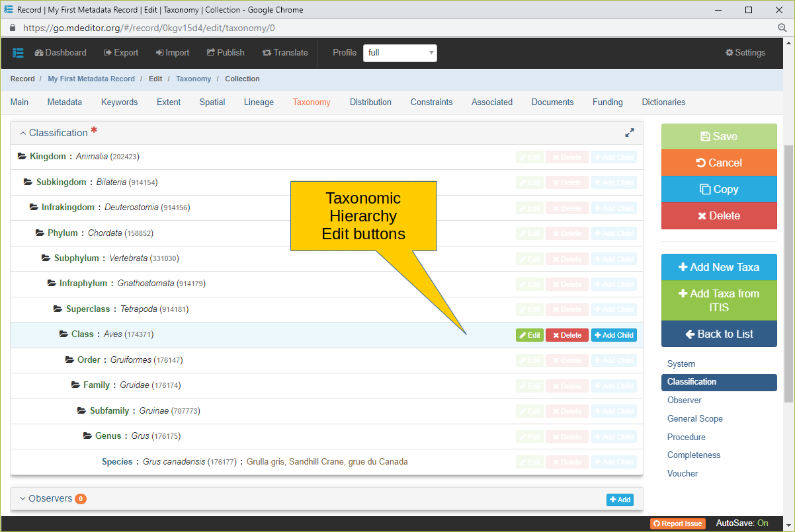This screenshot has height=532, width=795.
Task: Click Add Taxa from ITIS
Action: (719, 301)
